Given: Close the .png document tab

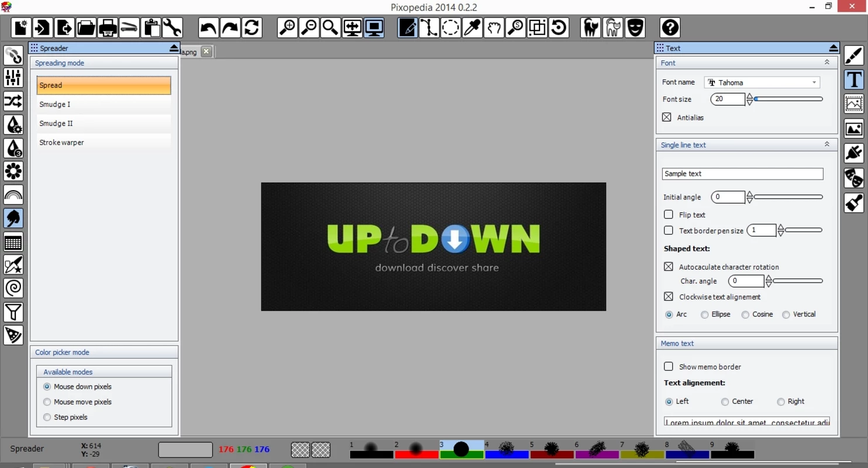Looking at the screenshot, I should (206, 51).
